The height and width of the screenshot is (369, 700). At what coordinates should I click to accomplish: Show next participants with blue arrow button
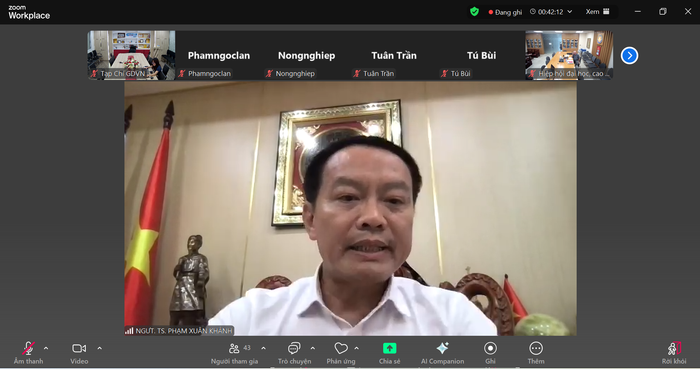pos(629,56)
